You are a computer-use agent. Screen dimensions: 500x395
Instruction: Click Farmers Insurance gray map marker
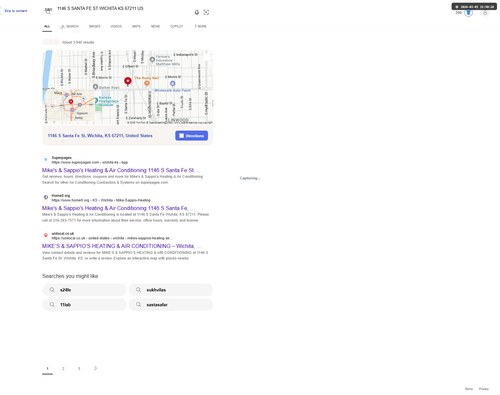[x=152, y=60]
